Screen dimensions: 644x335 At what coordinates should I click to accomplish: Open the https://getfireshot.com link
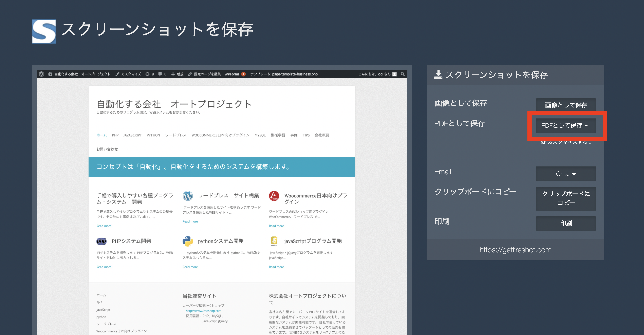515,250
